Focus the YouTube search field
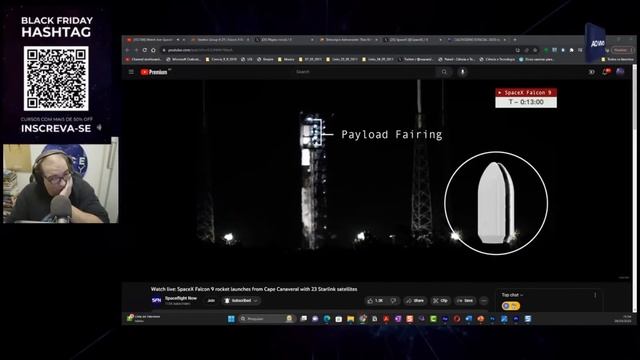Viewport: 640px width, 360px height. 363,72
